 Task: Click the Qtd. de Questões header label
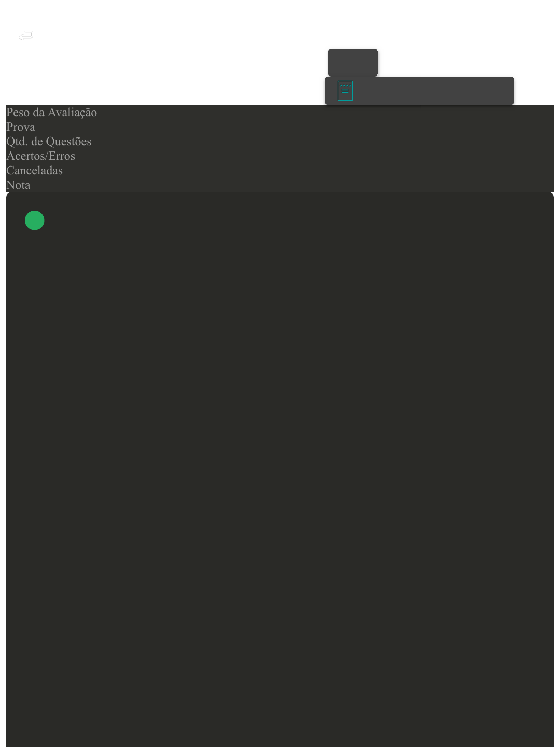49,141
